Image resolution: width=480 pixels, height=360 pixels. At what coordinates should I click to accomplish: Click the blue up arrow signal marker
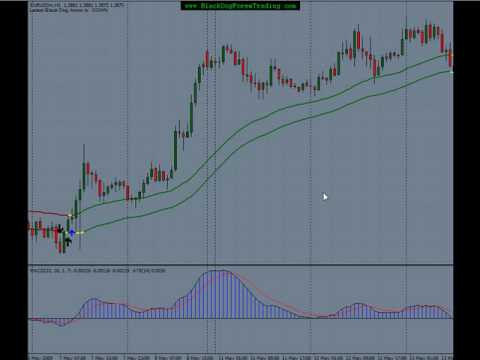tap(72, 232)
